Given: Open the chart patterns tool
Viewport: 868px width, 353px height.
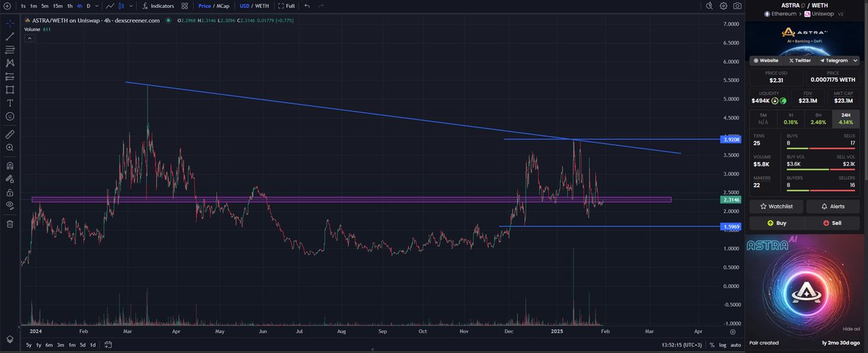Looking at the screenshot, I should point(10,62).
